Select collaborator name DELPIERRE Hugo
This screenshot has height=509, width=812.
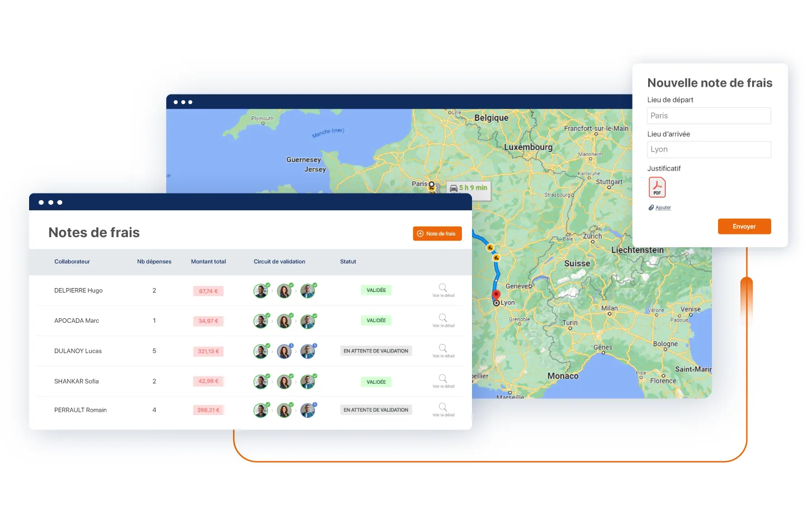pos(78,291)
